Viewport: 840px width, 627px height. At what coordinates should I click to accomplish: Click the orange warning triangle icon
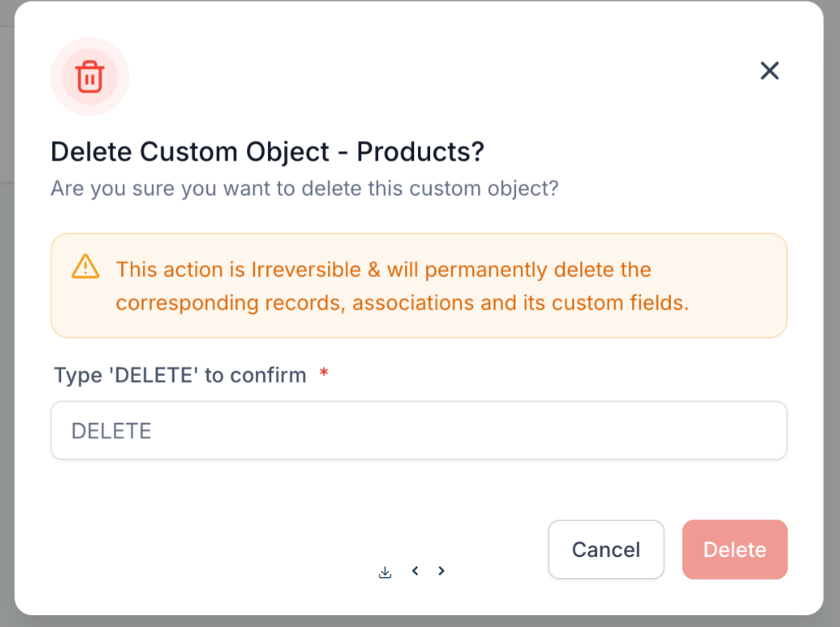coord(85,267)
